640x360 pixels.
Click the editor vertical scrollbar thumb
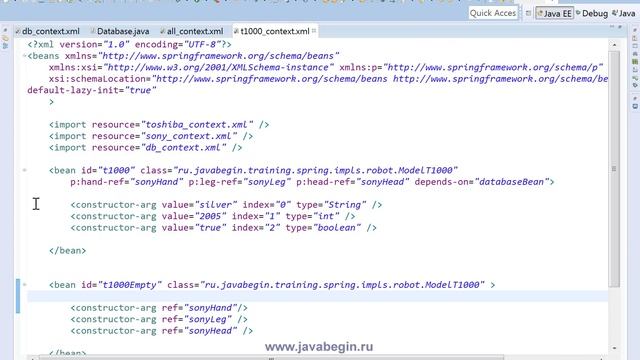pyautogui.click(x=614, y=169)
